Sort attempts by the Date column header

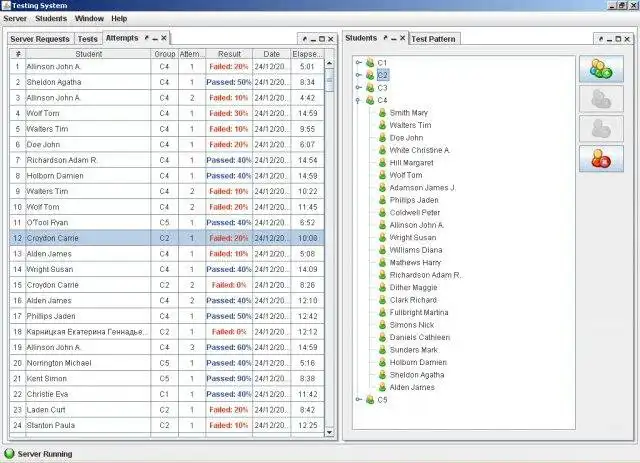[x=272, y=54]
